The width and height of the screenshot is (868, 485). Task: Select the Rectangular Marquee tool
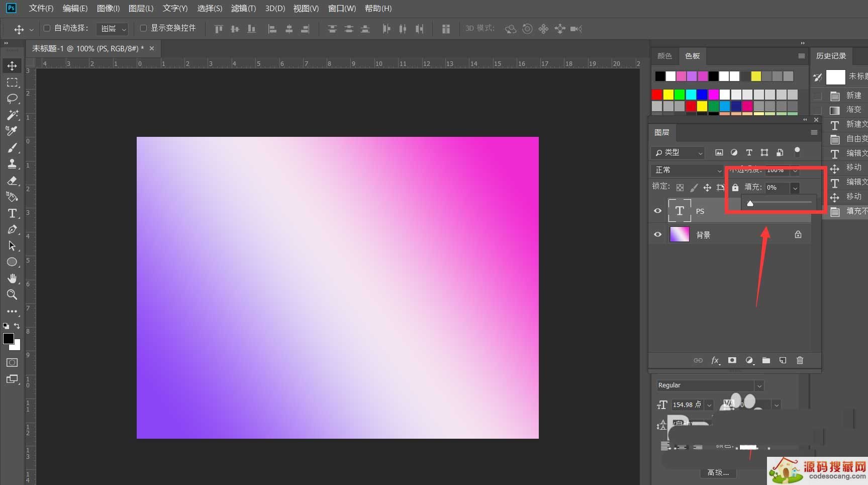click(x=12, y=83)
